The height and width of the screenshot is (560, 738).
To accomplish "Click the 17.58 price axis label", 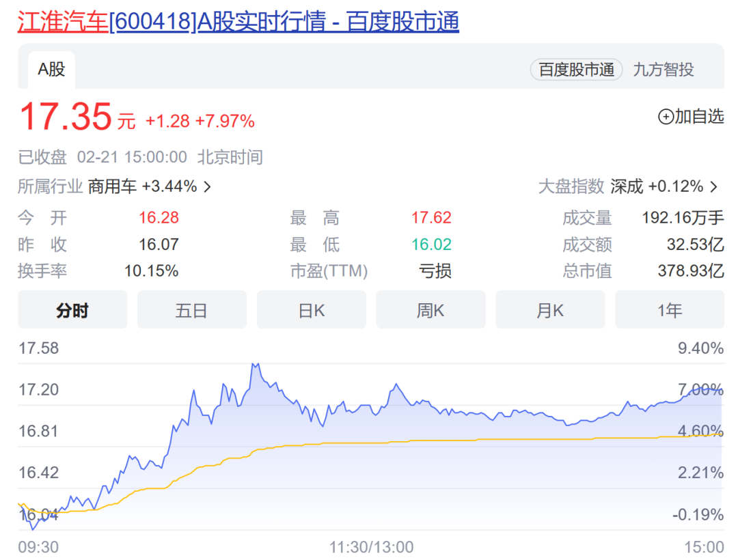I will pos(38,348).
